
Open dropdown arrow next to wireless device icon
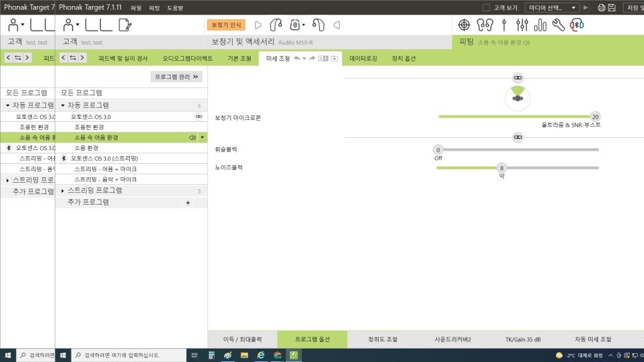[303, 25]
